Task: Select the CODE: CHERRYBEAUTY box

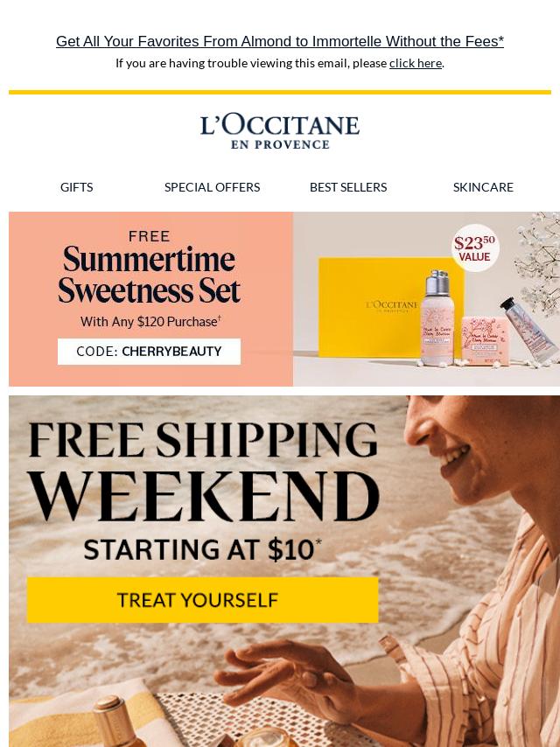Action: click(x=149, y=352)
